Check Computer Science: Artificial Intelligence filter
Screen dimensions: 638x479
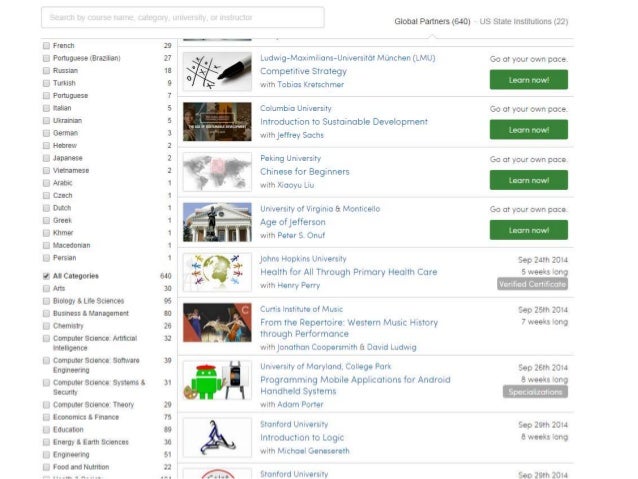point(46,339)
